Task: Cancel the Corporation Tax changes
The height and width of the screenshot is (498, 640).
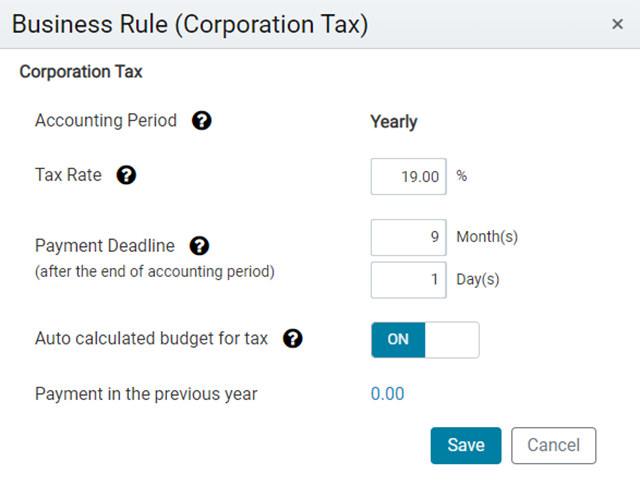Action: pyautogui.click(x=553, y=445)
